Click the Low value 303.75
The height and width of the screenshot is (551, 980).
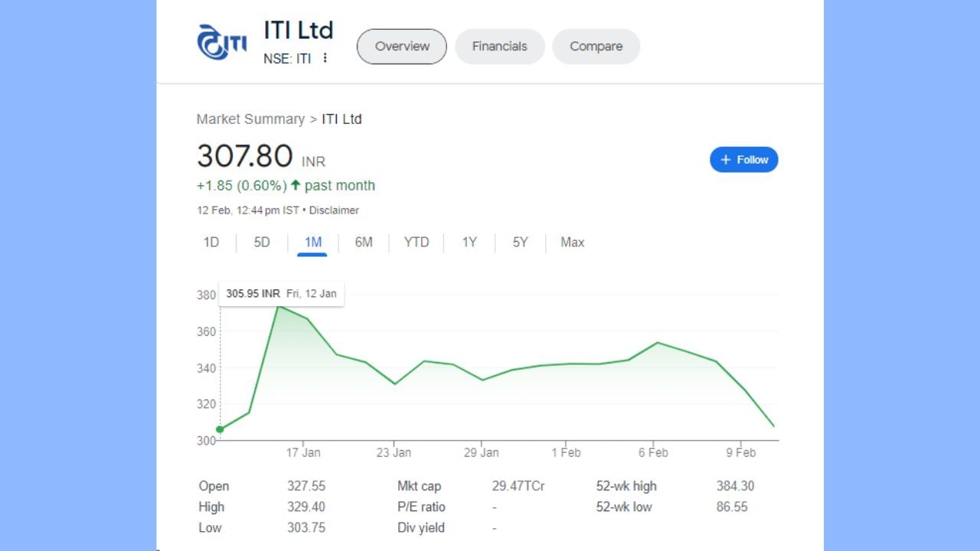tap(306, 527)
